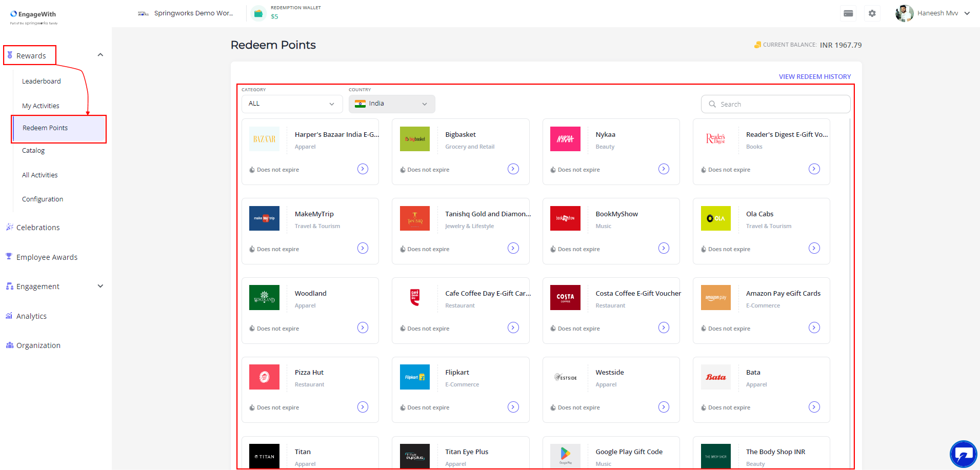Screen dimensions: 980x470
Task: Click the Nykaa brand logo
Action: [565, 139]
